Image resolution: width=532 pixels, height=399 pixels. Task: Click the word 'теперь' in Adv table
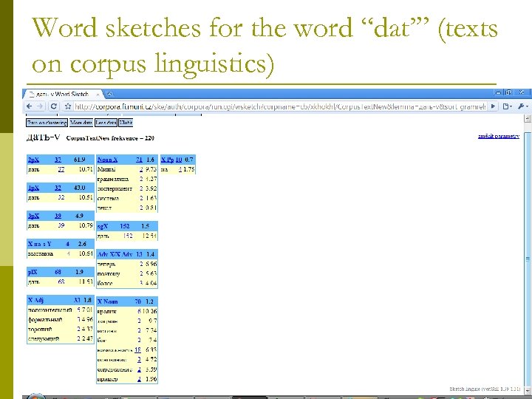[x=106, y=264]
